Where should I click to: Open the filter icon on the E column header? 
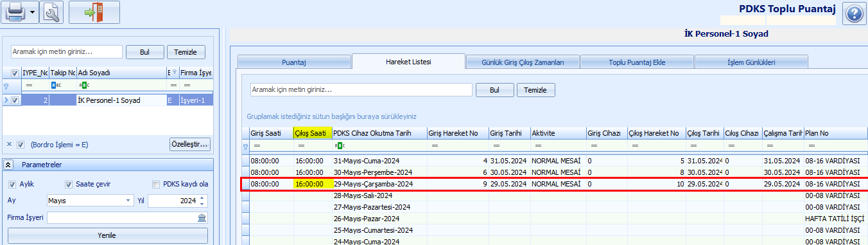tap(174, 73)
